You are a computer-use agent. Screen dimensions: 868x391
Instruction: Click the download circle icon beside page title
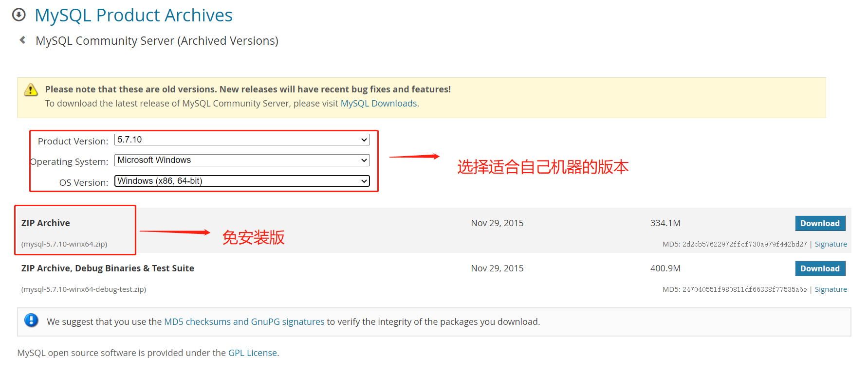pyautogui.click(x=19, y=15)
